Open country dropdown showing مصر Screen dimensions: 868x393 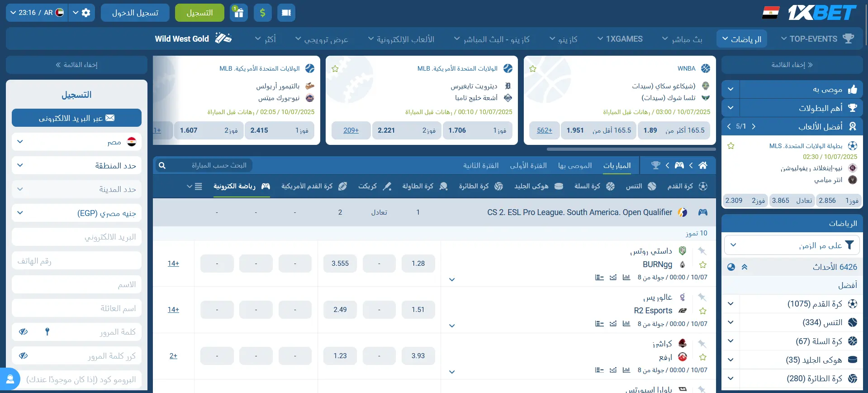[76, 142]
